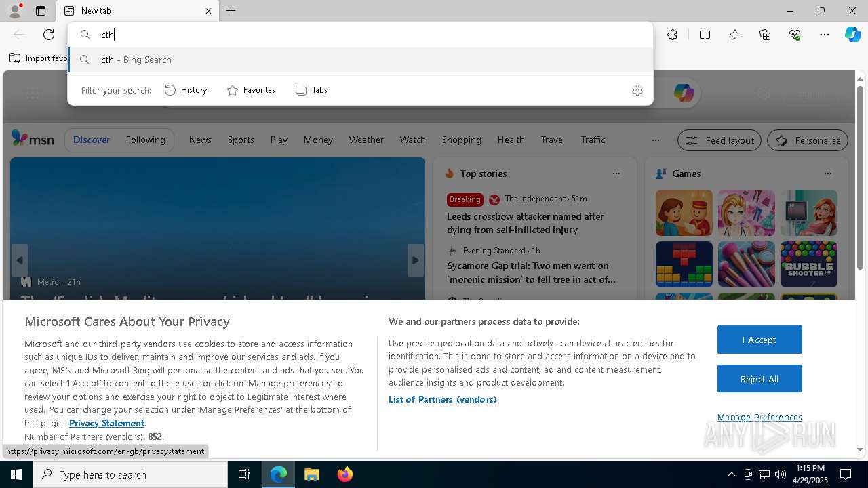Open Browser essentials heart icon

click(x=795, y=35)
